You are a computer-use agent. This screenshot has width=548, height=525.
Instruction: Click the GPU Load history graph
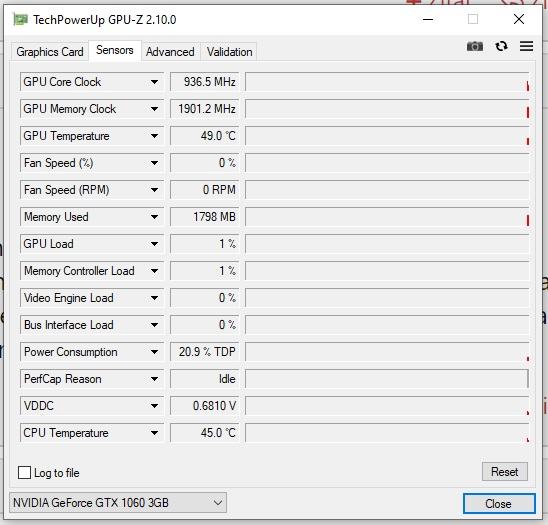point(387,244)
